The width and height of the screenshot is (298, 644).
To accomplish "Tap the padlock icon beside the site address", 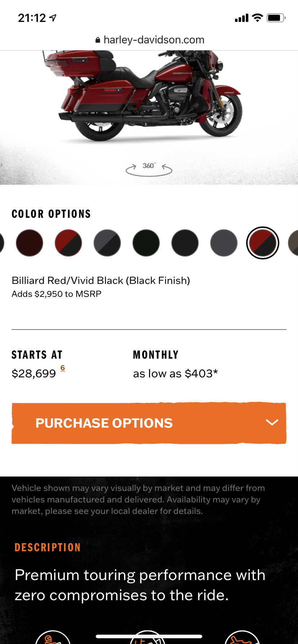I will pos(98,40).
